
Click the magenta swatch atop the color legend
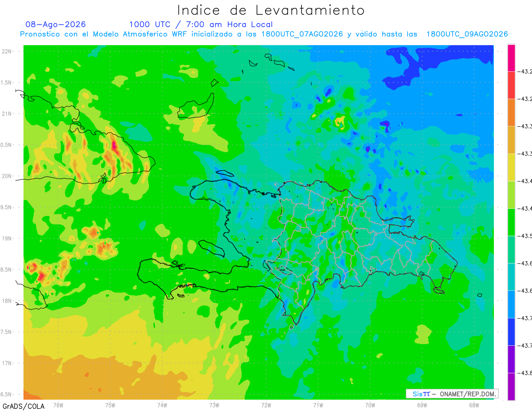(x=511, y=58)
